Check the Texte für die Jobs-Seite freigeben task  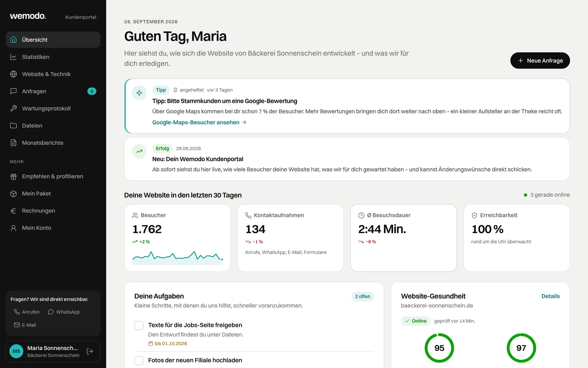[139, 325]
